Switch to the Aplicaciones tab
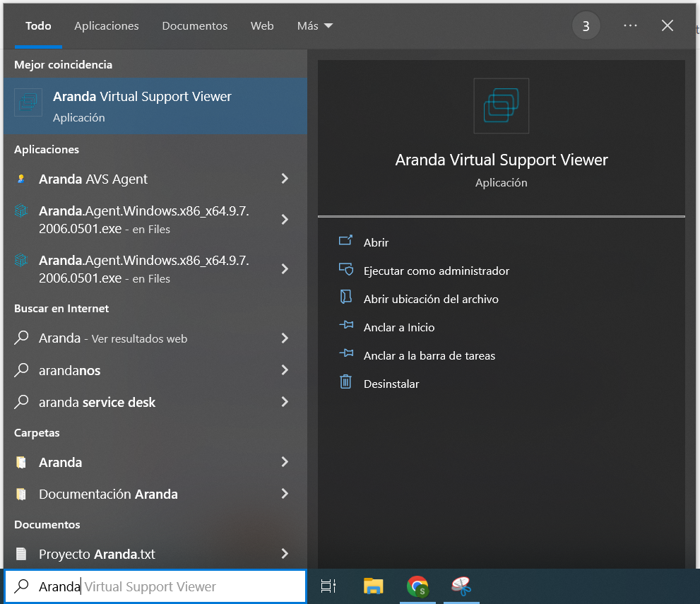 106,26
